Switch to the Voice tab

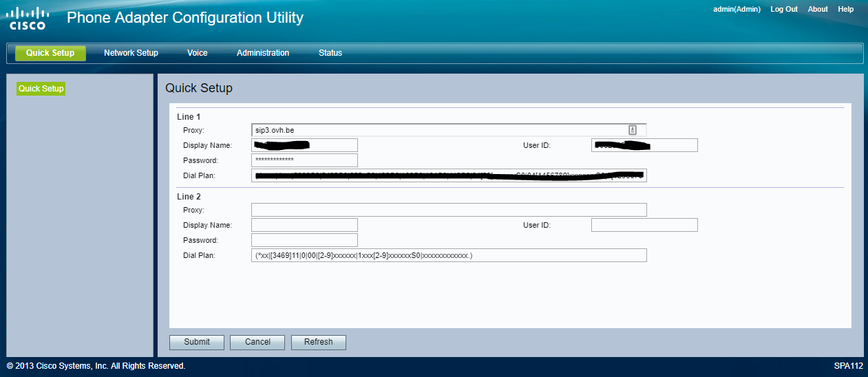[x=197, y=53]
